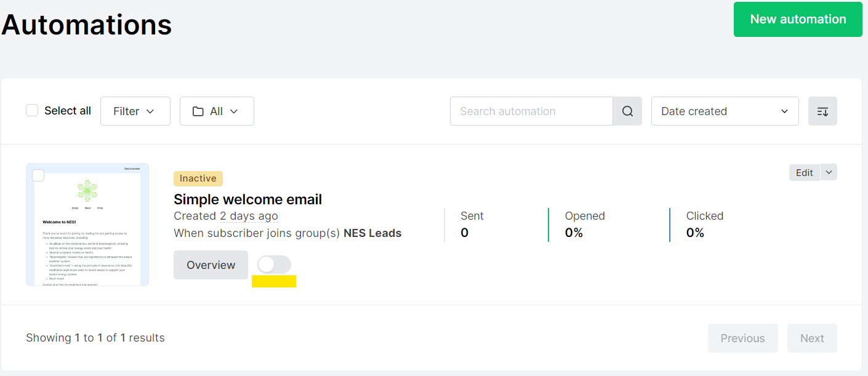
Task: Tick the checkbox on email thumbnail
Action: 38,175
